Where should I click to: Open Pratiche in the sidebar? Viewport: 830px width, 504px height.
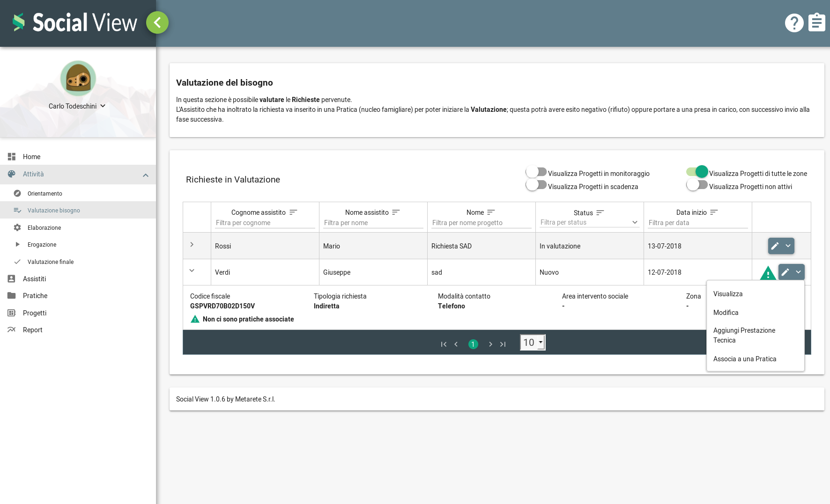click(35, 296)
